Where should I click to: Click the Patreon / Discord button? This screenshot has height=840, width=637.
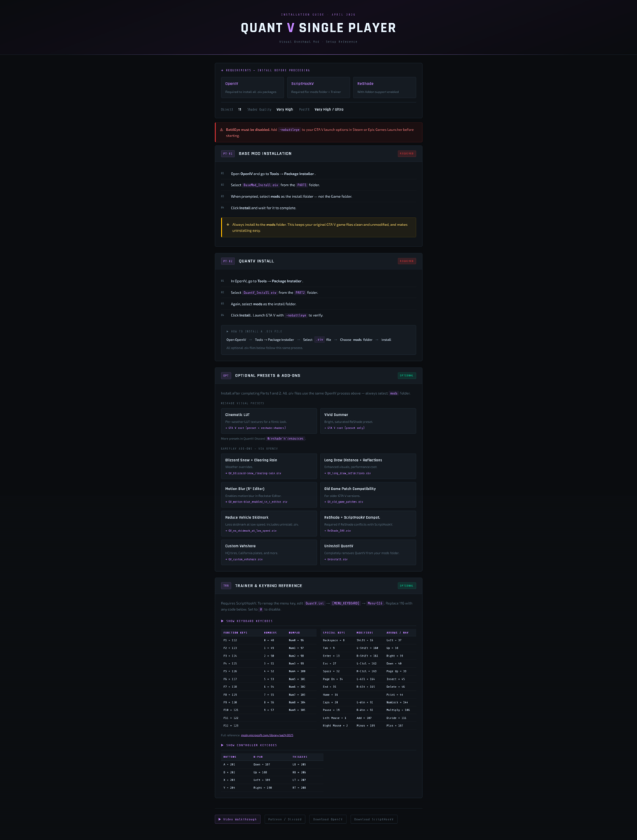point(285,819)
